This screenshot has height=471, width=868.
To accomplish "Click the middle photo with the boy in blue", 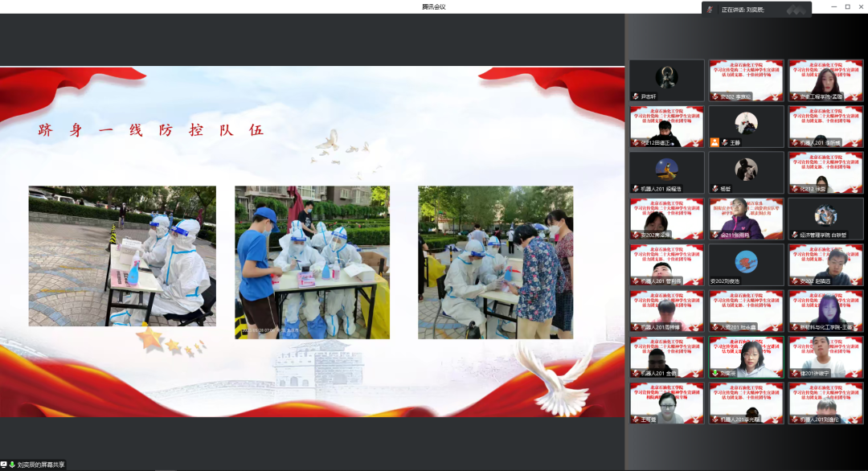I will coord(312,261).
